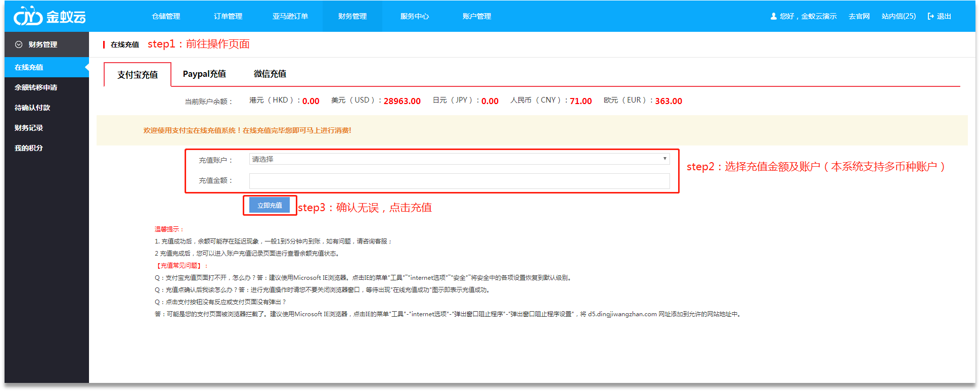
Task: Go to 亚马逊订单 menu
Action: click(x=290, y=16)
